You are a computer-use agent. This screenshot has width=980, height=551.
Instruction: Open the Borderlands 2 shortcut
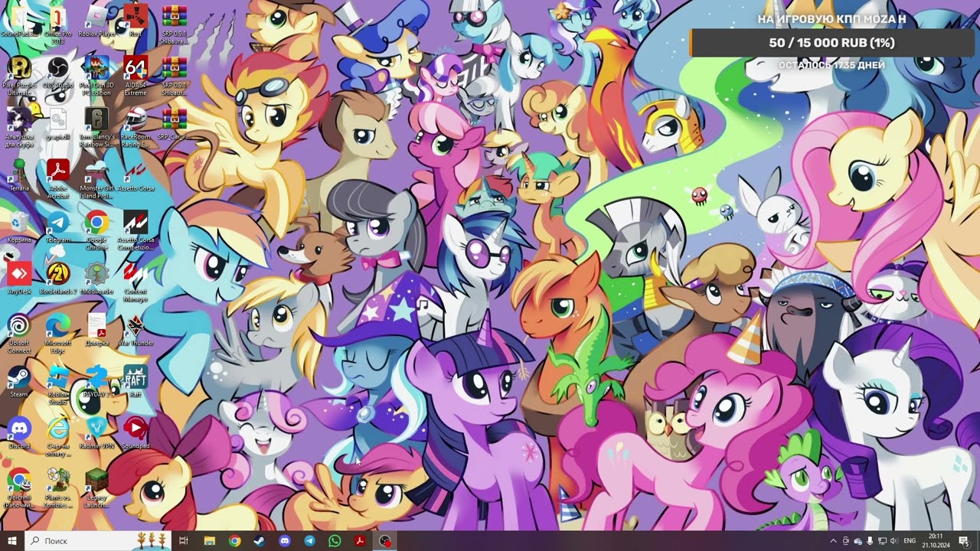point(57,279)
